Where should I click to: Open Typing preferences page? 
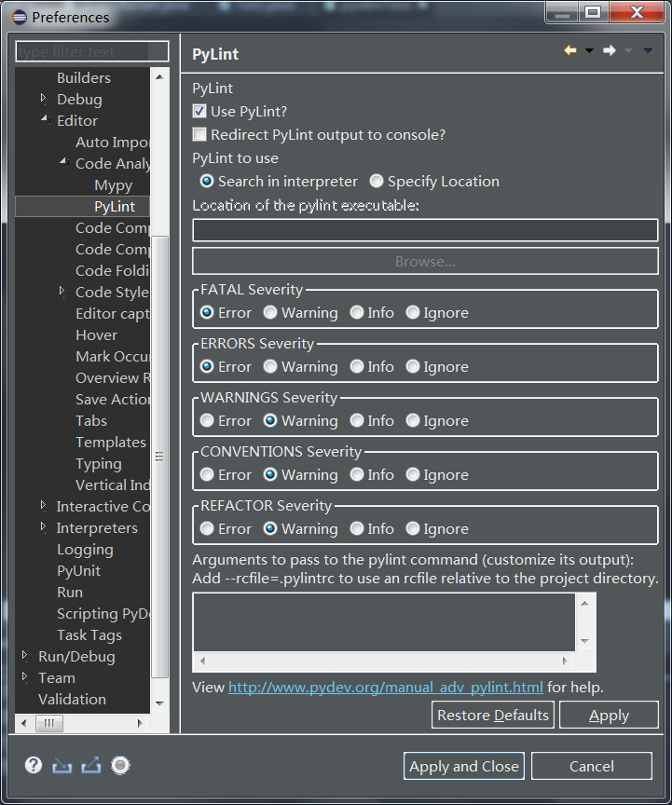click(99, 464)
